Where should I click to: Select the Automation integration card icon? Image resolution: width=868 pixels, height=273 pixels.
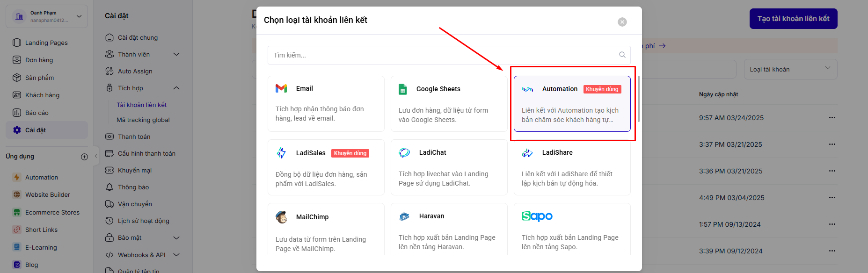527,89
